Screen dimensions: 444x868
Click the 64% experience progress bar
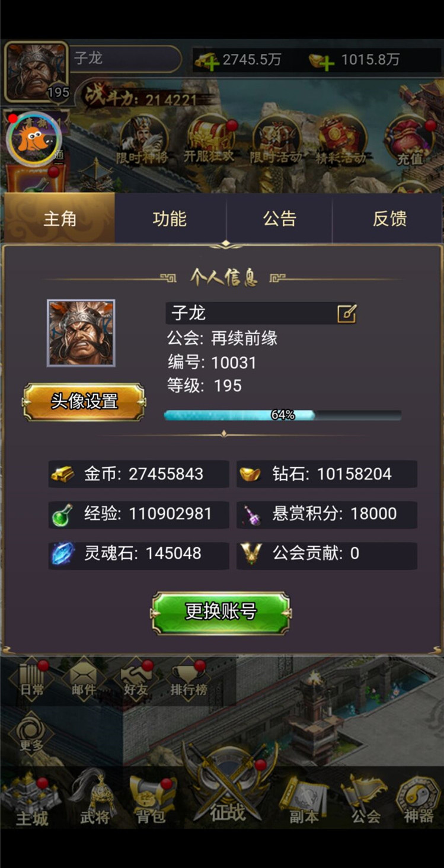[x=283, y=415]
